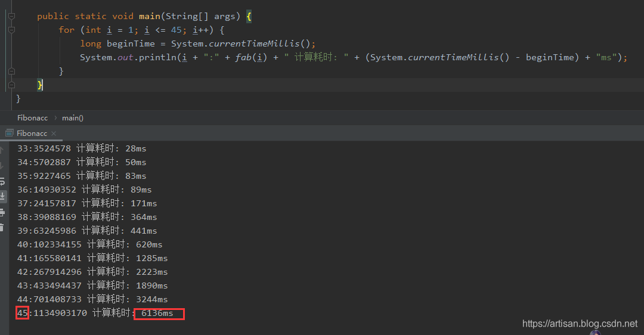Click Fibonacc in the breadcrumb bar
Screen dimensions: 644x335
(32, 118)
